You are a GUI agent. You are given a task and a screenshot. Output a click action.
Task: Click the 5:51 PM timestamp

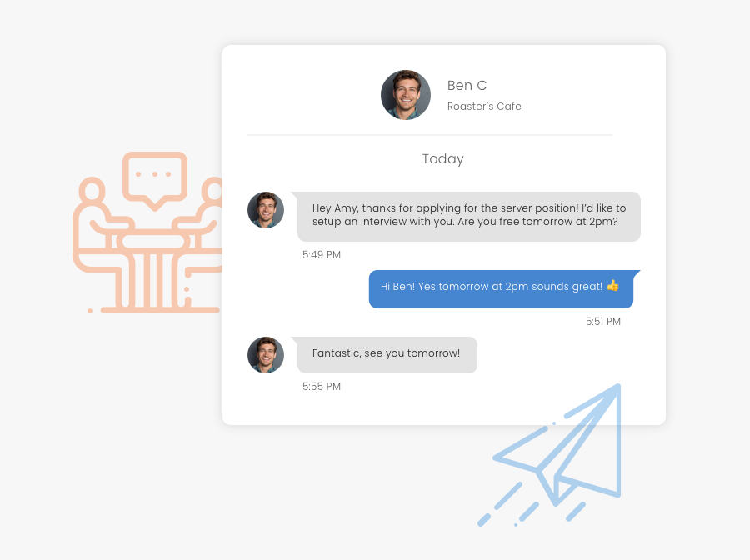[x=603, y=322]
